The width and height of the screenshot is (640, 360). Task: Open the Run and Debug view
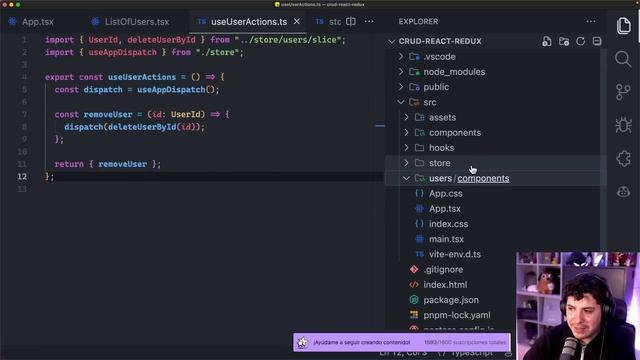[623, 125]
